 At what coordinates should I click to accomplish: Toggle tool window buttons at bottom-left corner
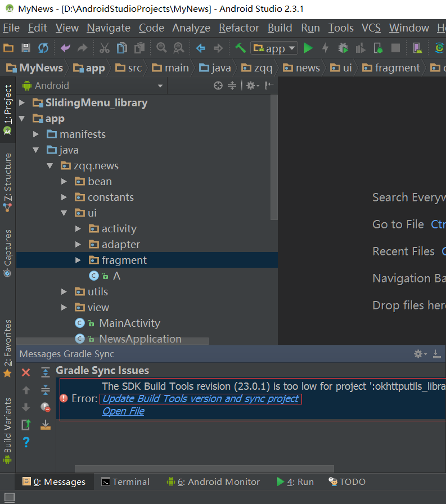[10, 498]
